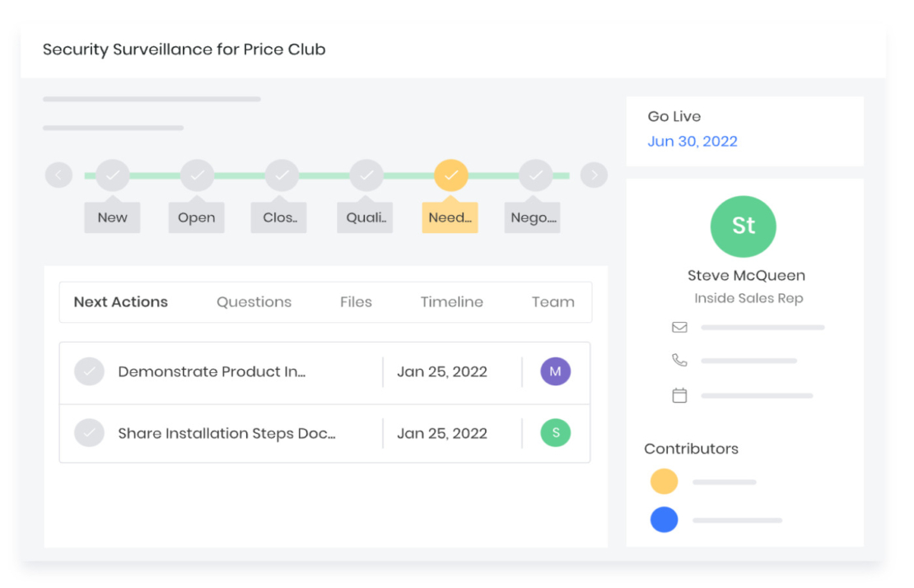914x588 pixels.
Task: Check off the Share Installation Steps task
Action: click(x=89, y=432)
